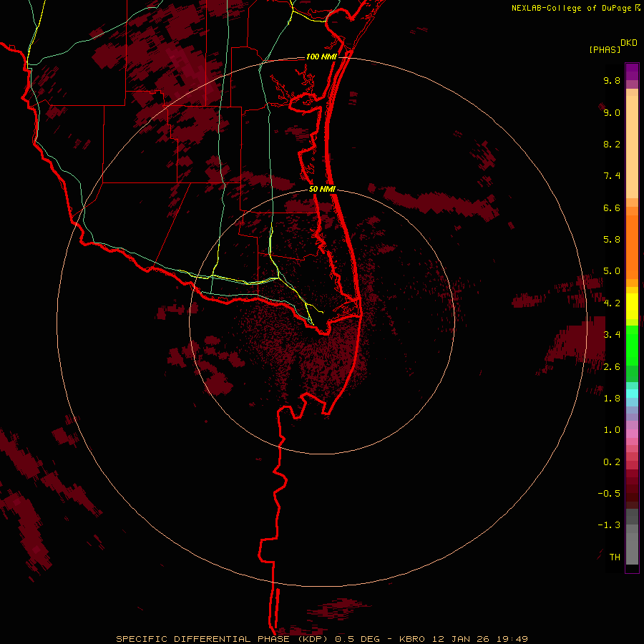Pick the peach segment of the color bar
This screenshot has height=644, width=644.
point(632,147)
